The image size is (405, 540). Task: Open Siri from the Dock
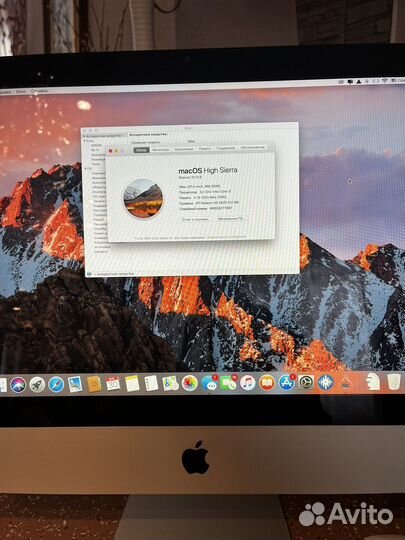click(18, 385)
